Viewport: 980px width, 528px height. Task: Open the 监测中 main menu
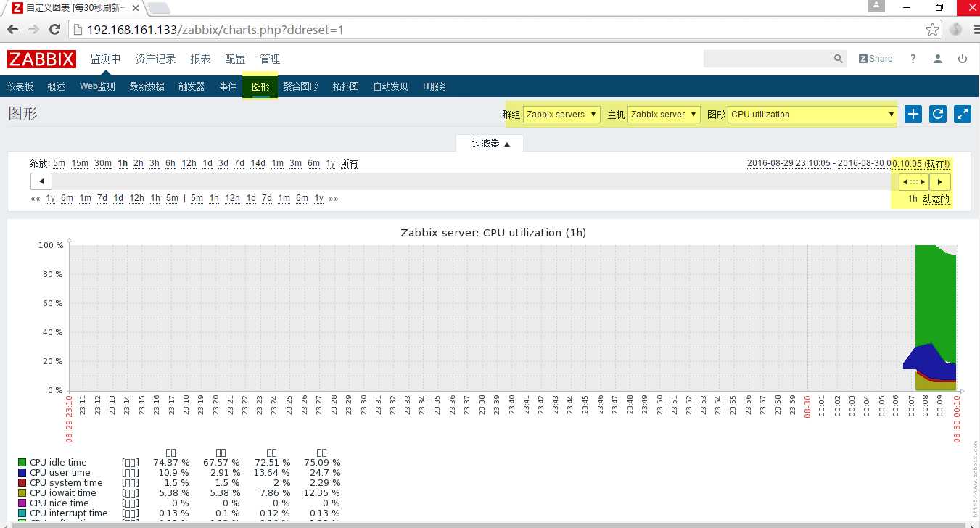[x=105, y=59]
